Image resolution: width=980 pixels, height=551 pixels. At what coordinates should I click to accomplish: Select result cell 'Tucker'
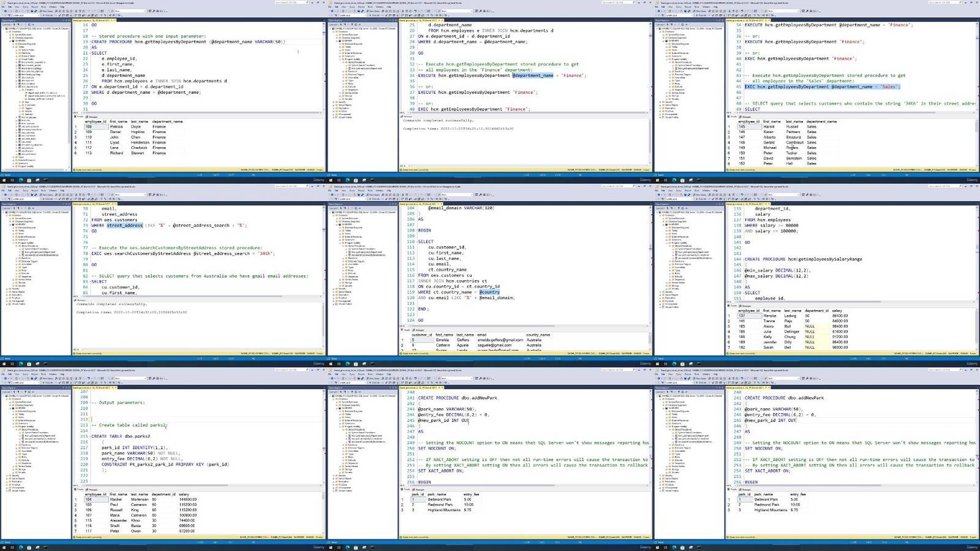coord(792,153)
